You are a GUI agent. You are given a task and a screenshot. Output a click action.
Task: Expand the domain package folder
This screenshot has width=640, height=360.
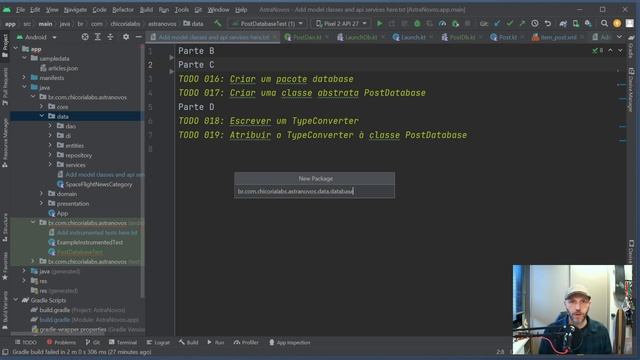(x=42, y=194)
